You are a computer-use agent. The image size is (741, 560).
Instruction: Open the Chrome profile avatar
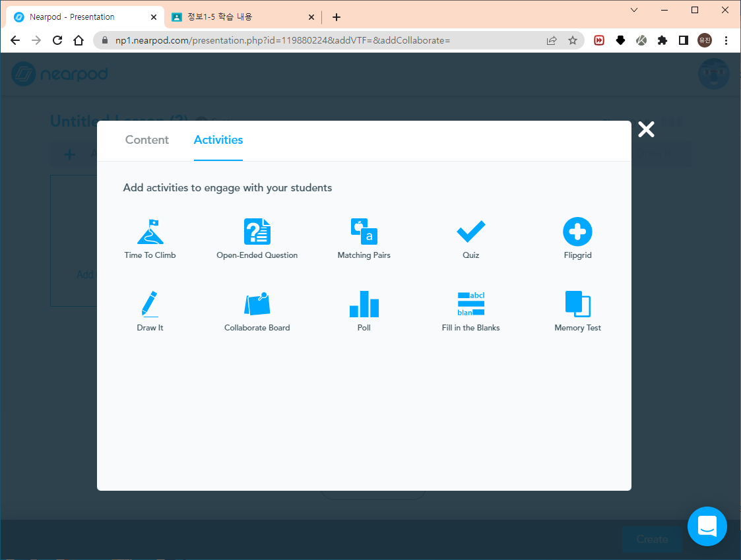tap(705, 41)
